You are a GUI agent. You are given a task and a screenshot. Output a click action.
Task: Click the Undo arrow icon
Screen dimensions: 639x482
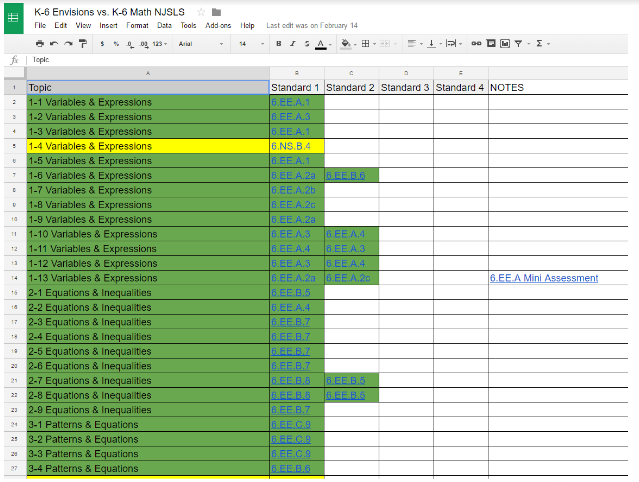[53, 44]
